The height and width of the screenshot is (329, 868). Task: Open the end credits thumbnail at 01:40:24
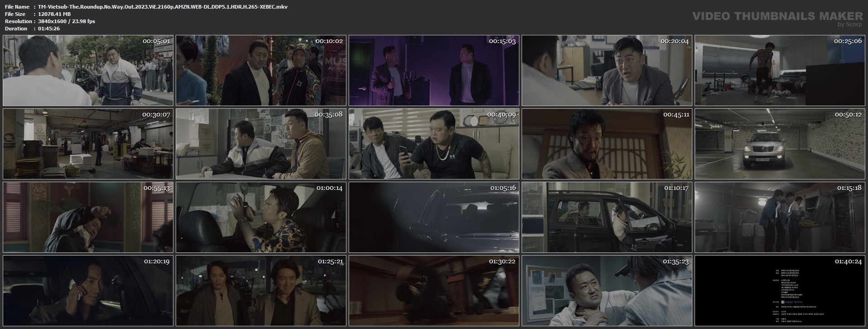click(x=780, y=290)
